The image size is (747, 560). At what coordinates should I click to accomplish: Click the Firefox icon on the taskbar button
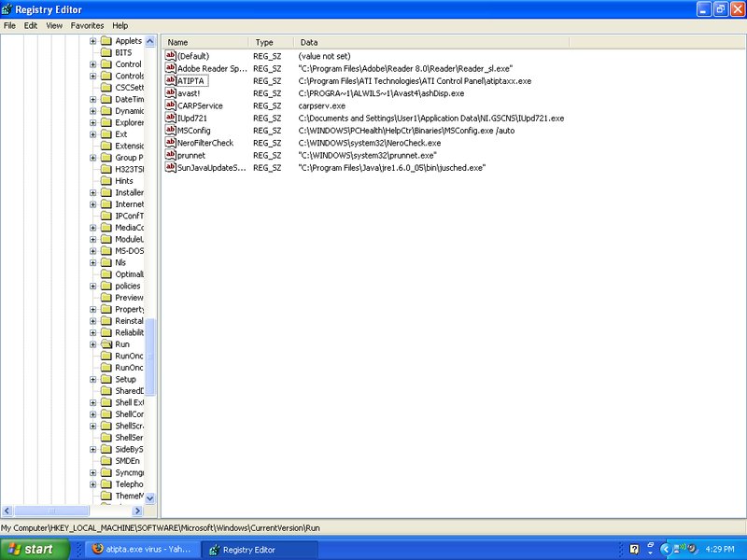click(x=97, y=549)
